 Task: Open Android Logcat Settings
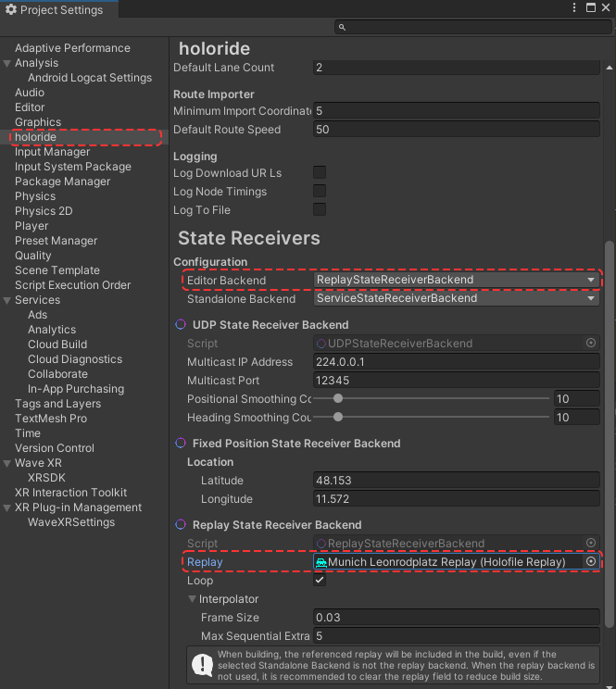pyautogui.click(x=90, y=78)
